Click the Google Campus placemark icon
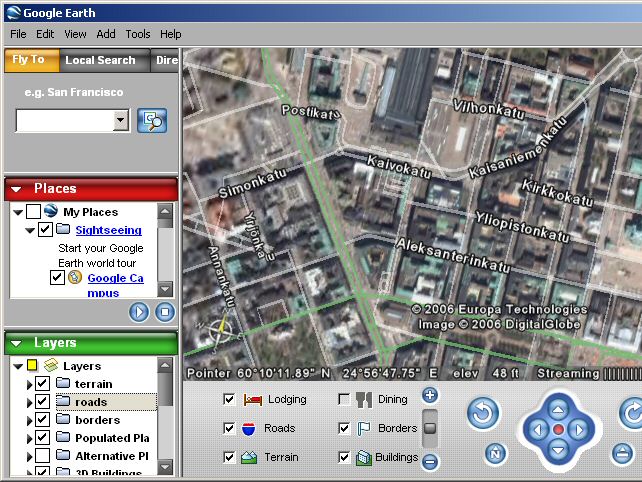Image resolution: width=642 pixels, height=482 pixels. click(x=75, y=277)
